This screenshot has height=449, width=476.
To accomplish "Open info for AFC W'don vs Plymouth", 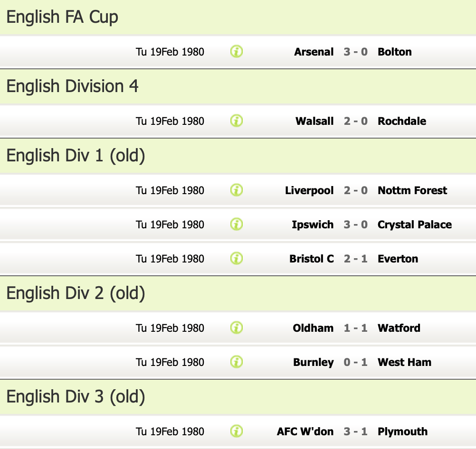I will click(x=237, y=431).
